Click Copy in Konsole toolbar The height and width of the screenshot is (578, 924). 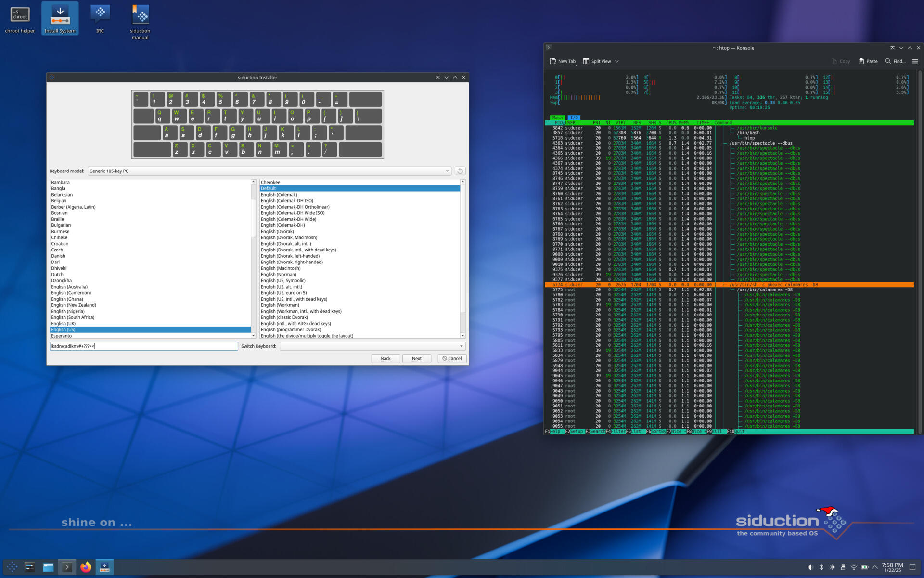[840, 61]
